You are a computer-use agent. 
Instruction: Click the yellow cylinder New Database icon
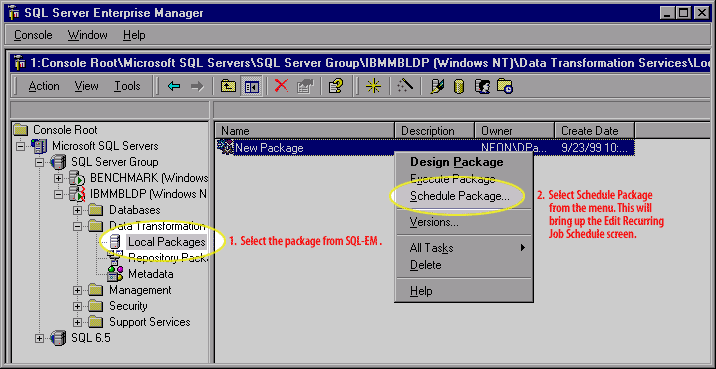458,87
